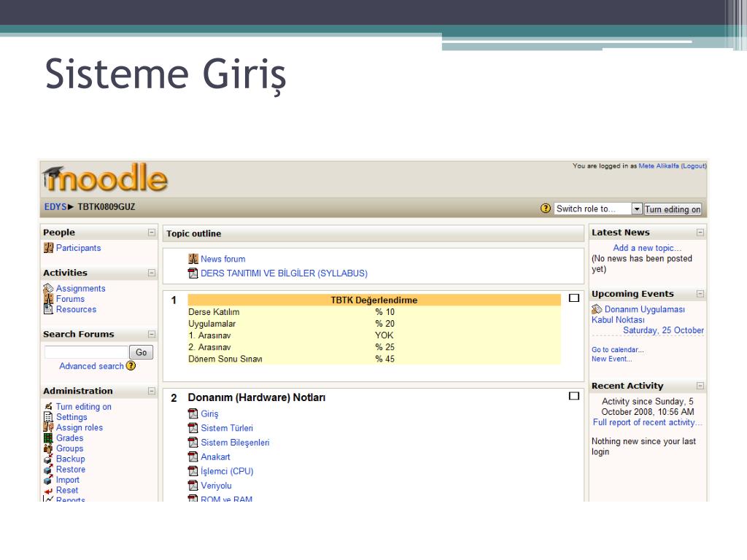
Task: Open the Sistem Türleri resource link
Action: (227, 427)
